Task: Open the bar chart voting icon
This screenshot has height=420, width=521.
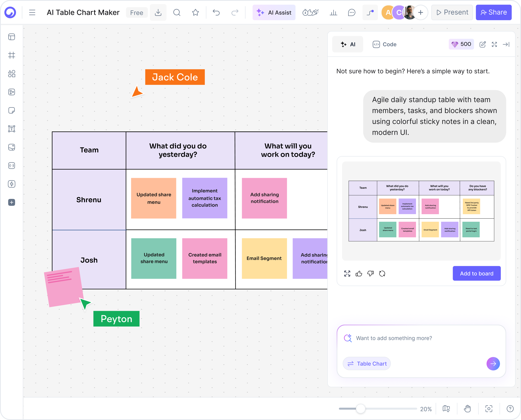Action: 333,12
